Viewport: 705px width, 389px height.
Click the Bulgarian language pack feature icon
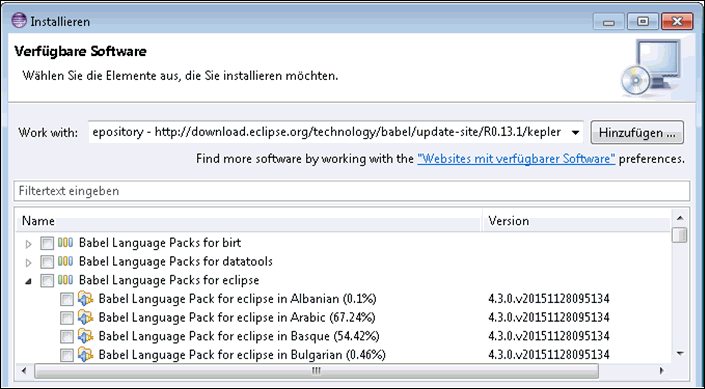(x=85, y=355)
